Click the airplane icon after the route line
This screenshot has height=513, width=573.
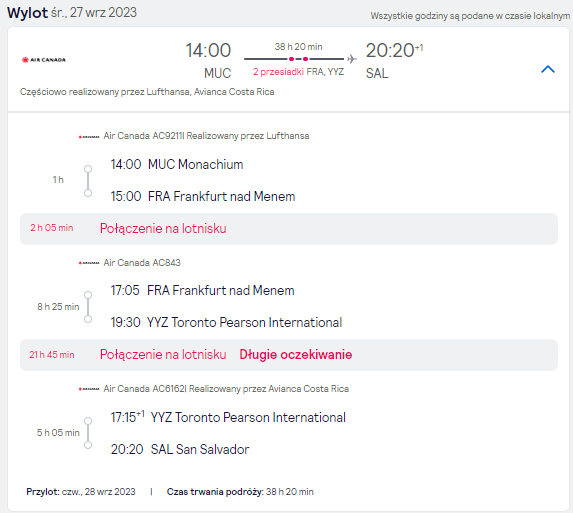pyautogui.click(x=352, y=59)
